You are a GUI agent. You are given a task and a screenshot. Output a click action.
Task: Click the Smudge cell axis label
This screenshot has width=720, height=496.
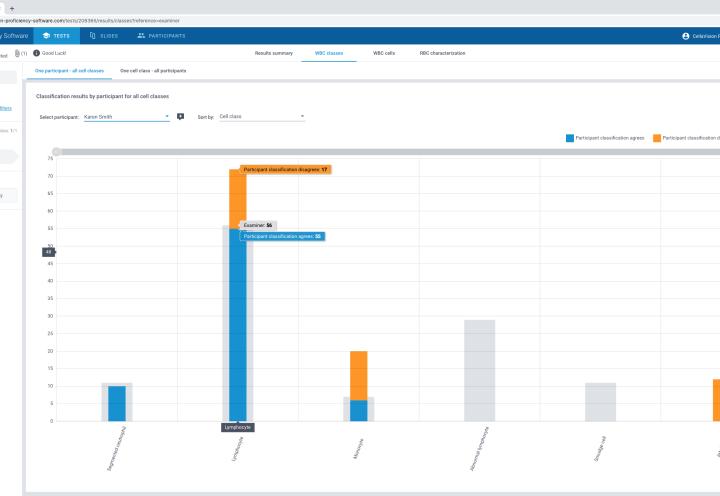(x=600, y=449)
